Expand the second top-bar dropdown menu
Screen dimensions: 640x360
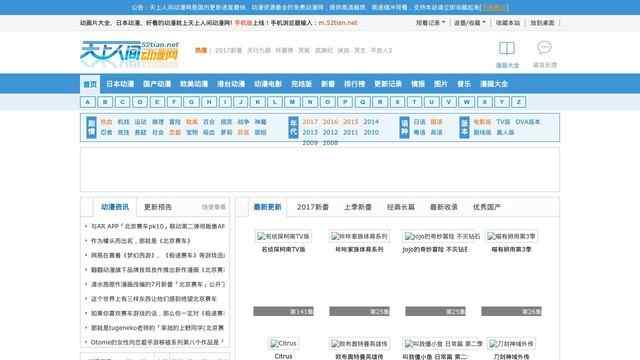coord(470,23)
